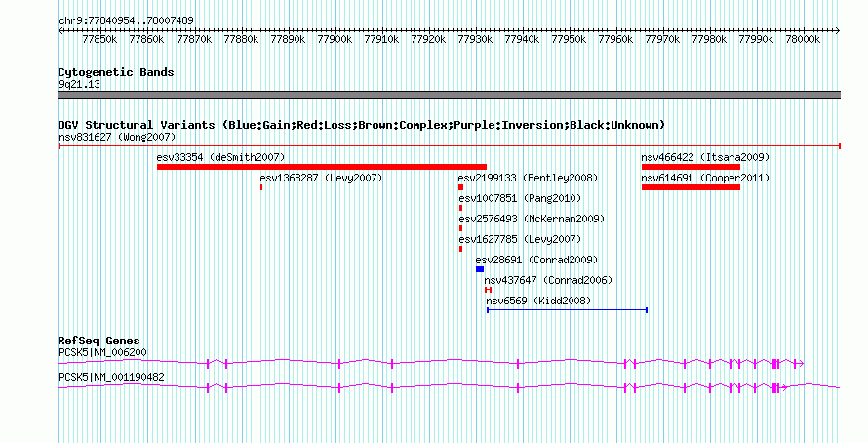Select the gray 9q21.13 cytogenetic band bar

pos(449,95)
